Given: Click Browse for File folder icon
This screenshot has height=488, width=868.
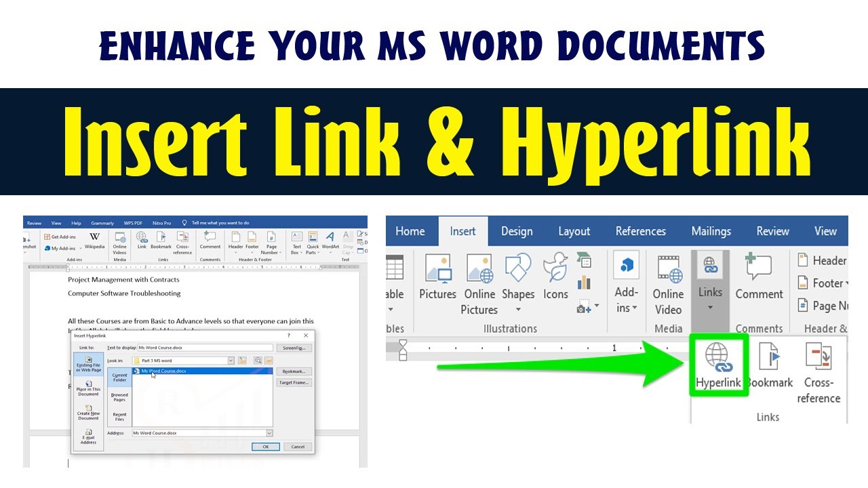Looking at the screenshot, I should (x=268, y=361).
